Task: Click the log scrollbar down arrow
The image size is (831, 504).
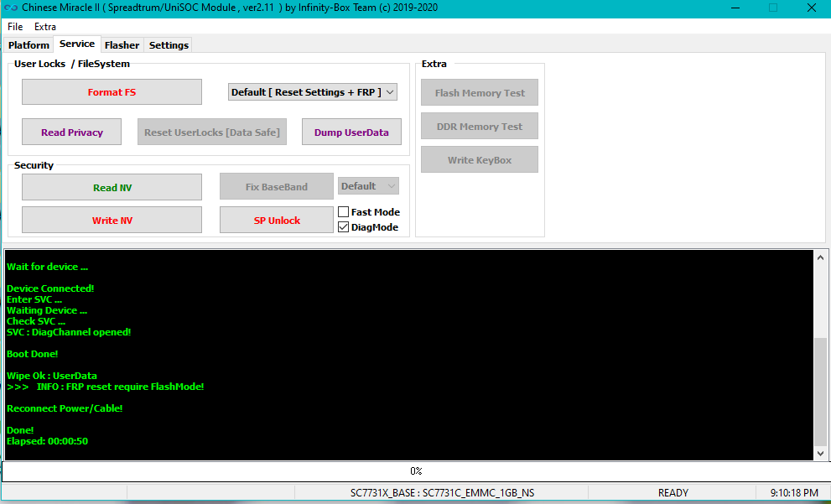Action: point(820,453)
